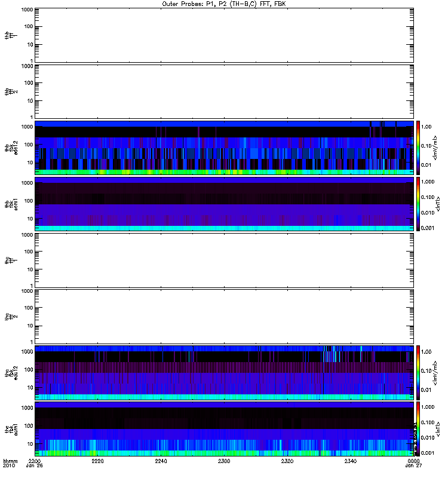Click the 1.000 tick on thc scm1 color bar
448x478 pixels.
[x=428, y=407]
